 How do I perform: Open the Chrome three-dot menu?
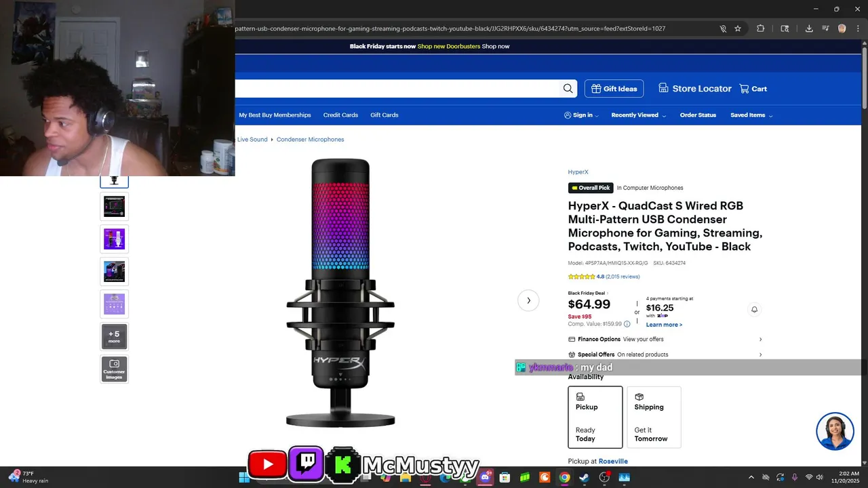click(857, 28)
